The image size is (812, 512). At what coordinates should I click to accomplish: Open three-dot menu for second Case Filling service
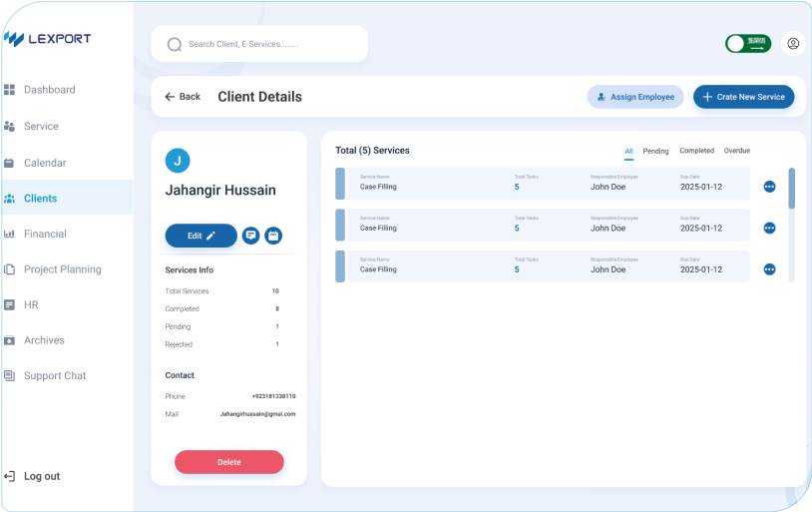pos(769,228)
